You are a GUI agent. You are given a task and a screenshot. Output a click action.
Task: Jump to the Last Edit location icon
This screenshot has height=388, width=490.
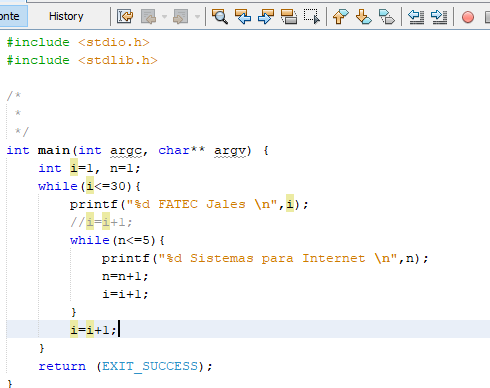pos(125,16)
